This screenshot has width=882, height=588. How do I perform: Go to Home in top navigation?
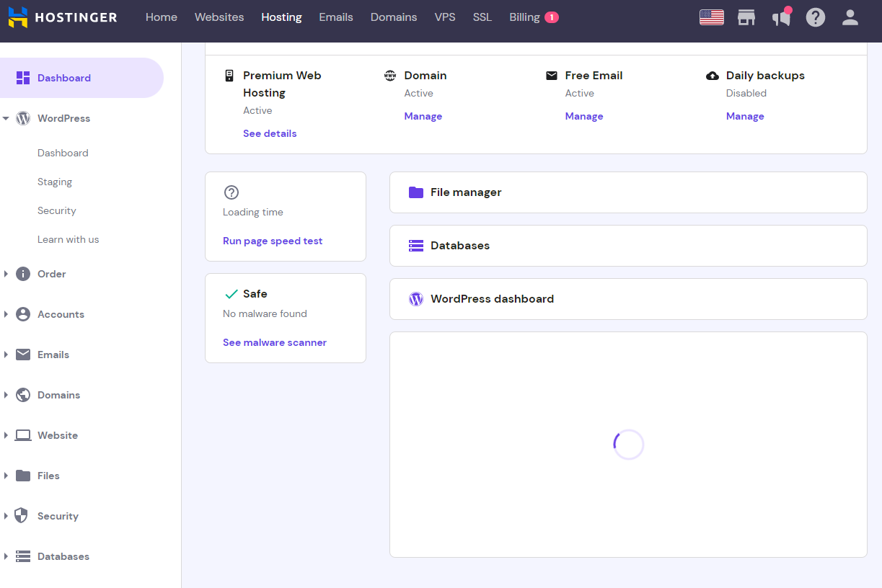tap(162, 17)
